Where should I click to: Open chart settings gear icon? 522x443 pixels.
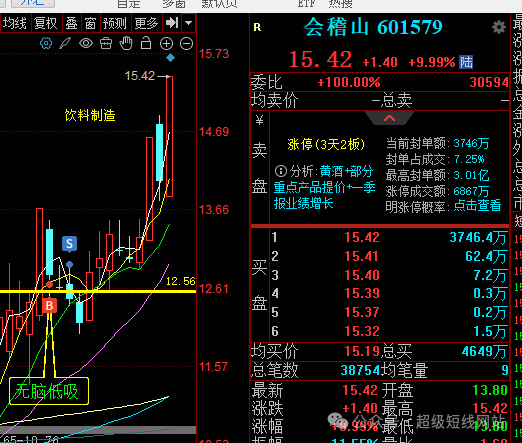[46, 43]
